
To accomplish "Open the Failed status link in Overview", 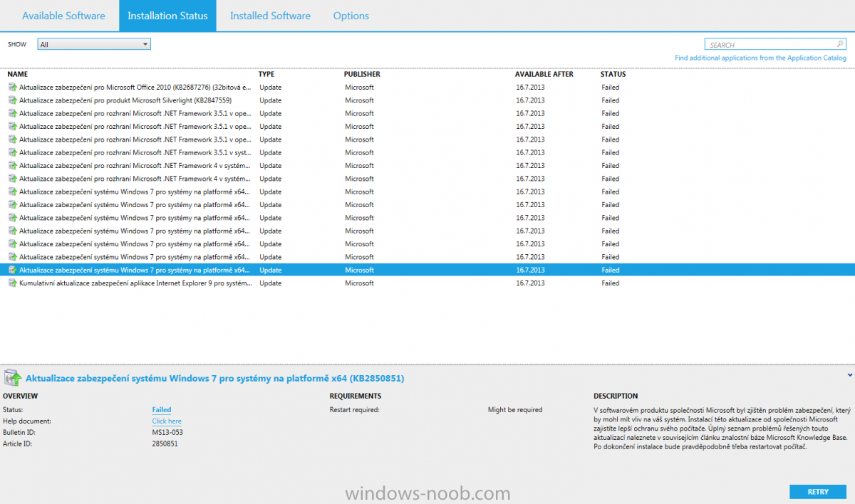I will pos(162,410).
